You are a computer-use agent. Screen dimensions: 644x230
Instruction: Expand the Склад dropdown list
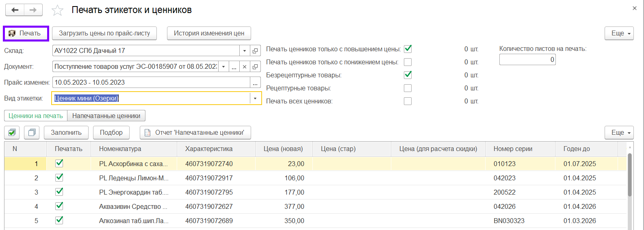coord(245,51)
